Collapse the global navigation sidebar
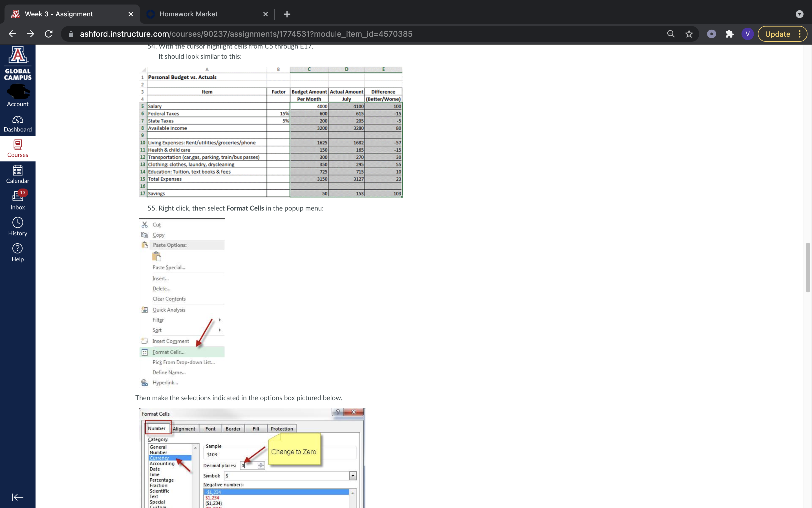The height and width of the screenshot is (508, 812). (x=17, y=497)
